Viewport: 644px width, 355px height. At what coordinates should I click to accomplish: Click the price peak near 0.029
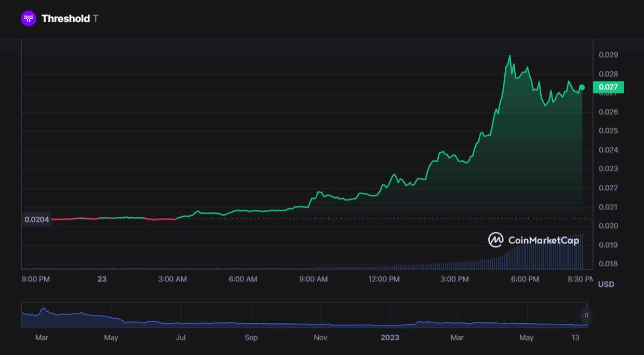509,56
